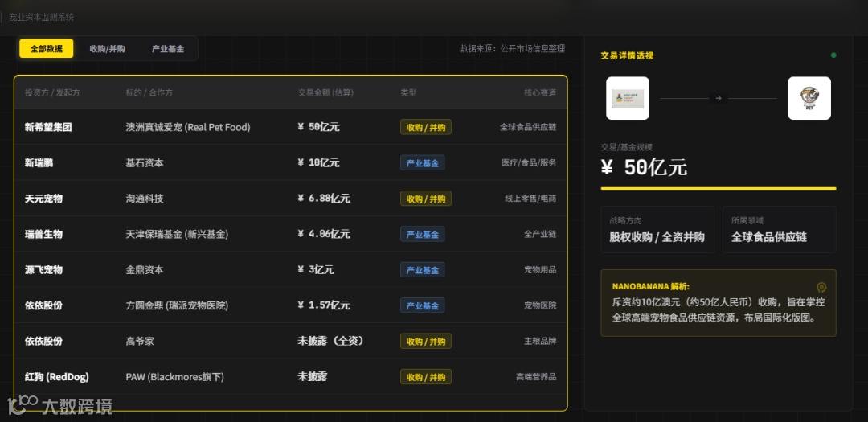This screenshot has height=422, width=868.
Task: Click the 高端营养品 cell
Action: tap(536, 377)
